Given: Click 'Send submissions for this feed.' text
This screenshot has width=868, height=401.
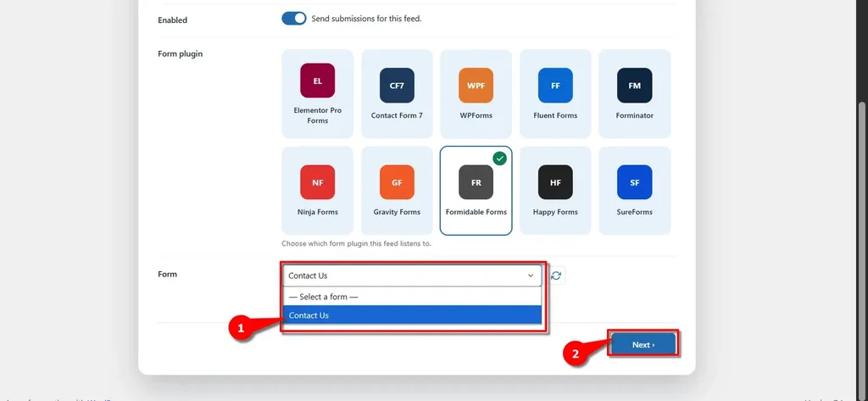Looking at the screenshot, I should point(366,19).
